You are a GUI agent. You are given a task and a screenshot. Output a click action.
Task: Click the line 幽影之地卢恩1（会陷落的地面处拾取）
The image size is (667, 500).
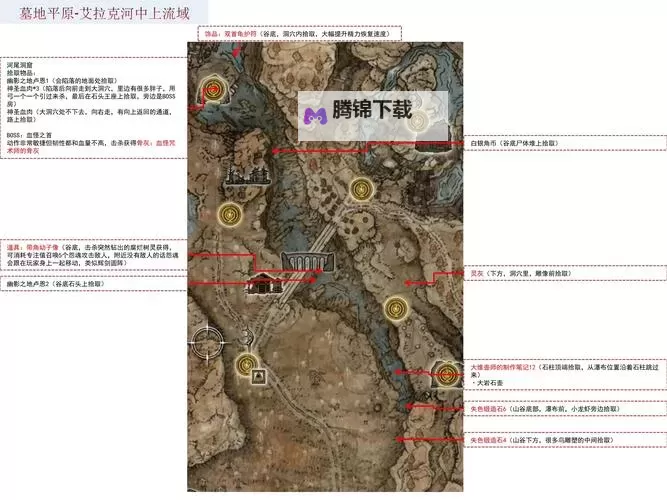(62, 80)
